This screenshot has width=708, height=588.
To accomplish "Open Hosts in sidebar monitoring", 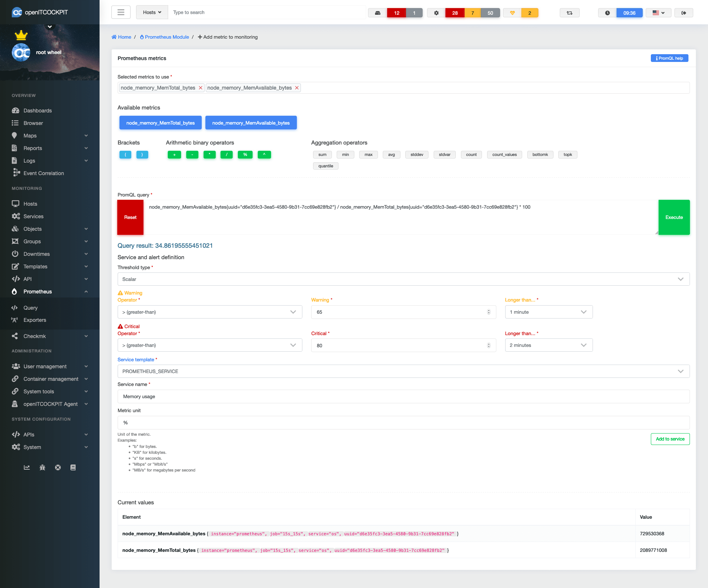I will coord(50,204).
